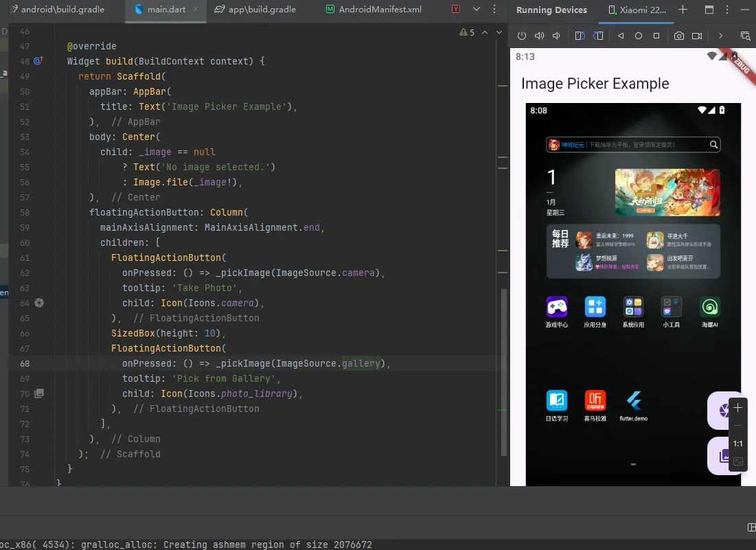
Task: Click the Android overview square button
Action: coord(656,36)
